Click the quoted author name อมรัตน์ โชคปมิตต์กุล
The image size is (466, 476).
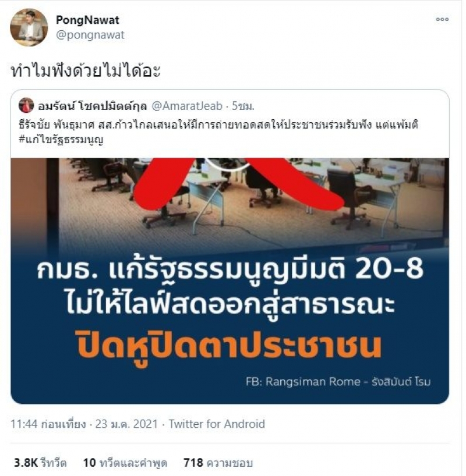tap(92, 106)
